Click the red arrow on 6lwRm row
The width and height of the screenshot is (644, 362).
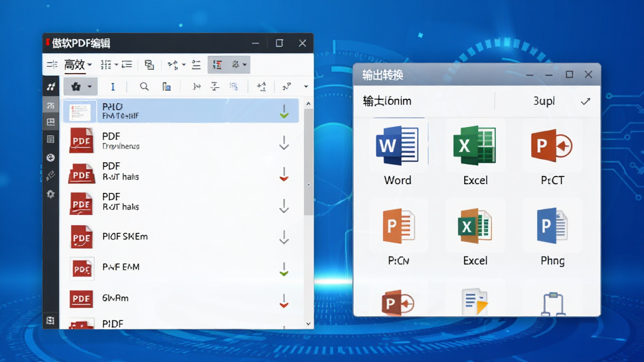(284, 301)
